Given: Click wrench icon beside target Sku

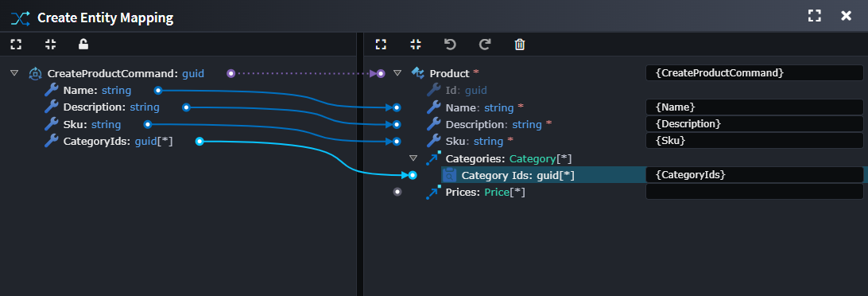Looking at the screenshot, I should tap(433, 141).
